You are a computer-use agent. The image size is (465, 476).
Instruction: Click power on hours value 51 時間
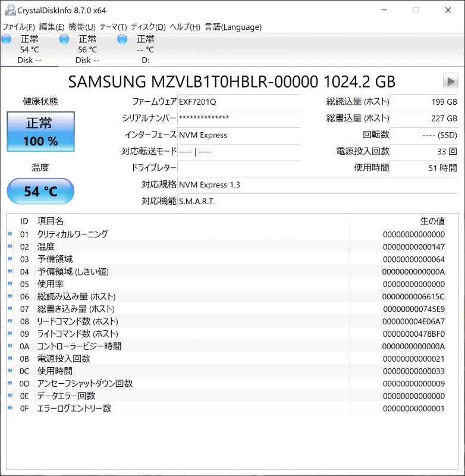[x=424, y=168]
